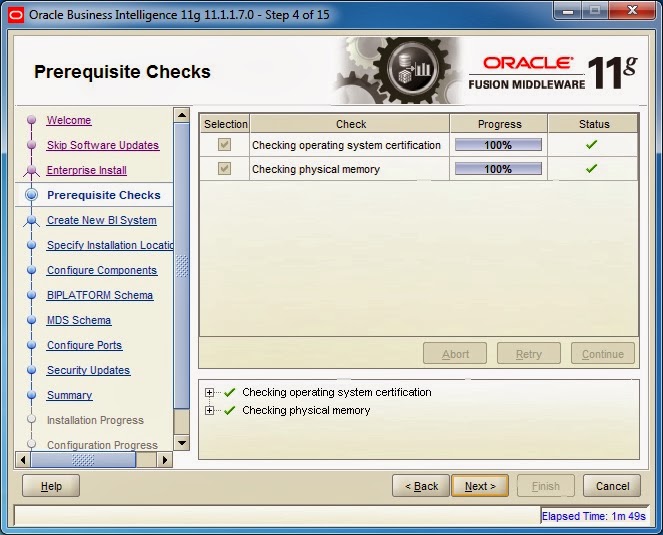Viewport: 663px width, 535px height.
Task: Click the vertical scrollbar thumb in steps panel
Action: pos(182,266)
